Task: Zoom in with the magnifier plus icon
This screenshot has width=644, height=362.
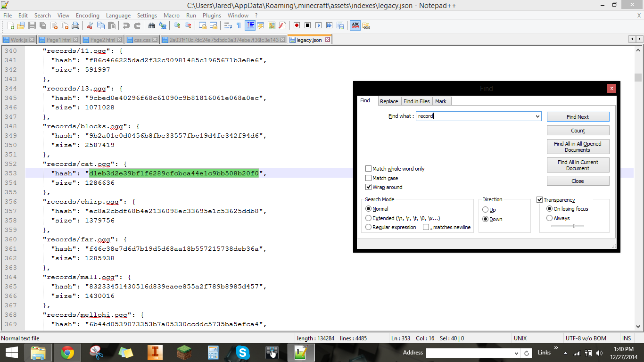Action: [x=177, y=25]
